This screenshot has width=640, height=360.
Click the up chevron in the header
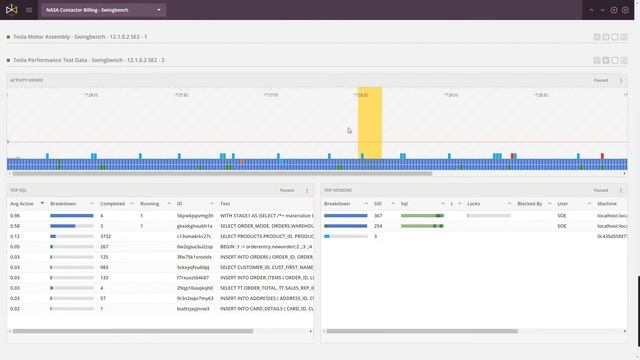[x=591, y=10]
